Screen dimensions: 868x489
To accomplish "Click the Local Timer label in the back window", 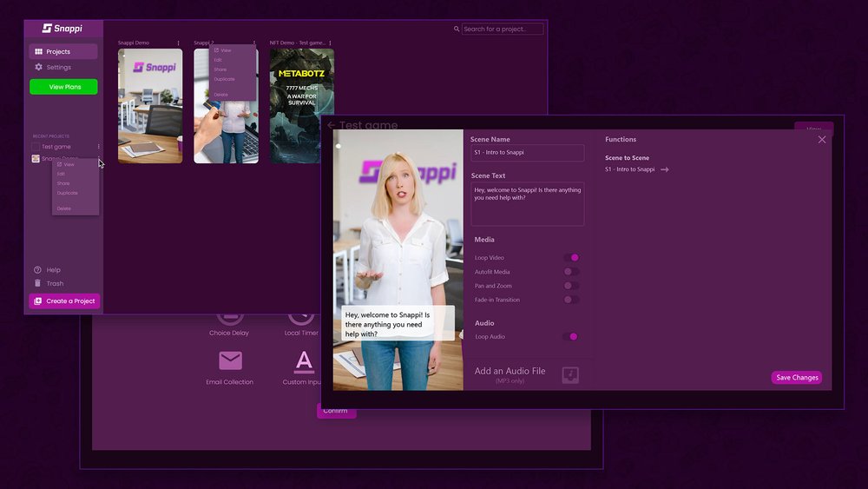I will click(x=301, y=333).
